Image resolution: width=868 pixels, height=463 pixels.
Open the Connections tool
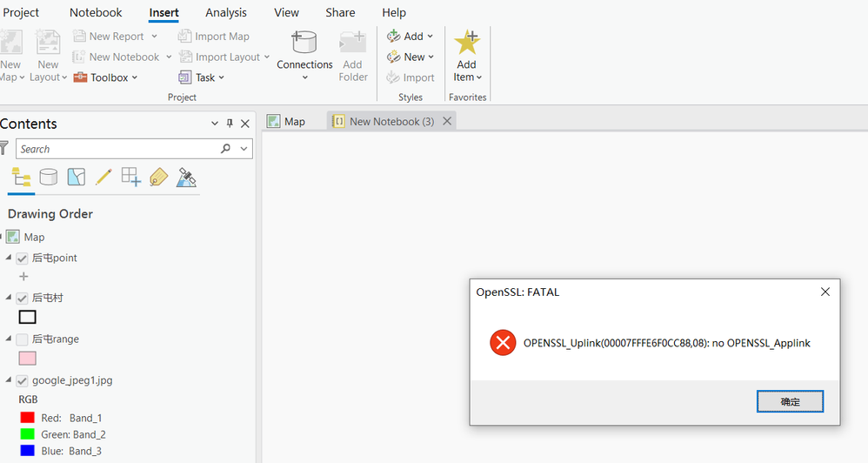click(x=304, y=56)
